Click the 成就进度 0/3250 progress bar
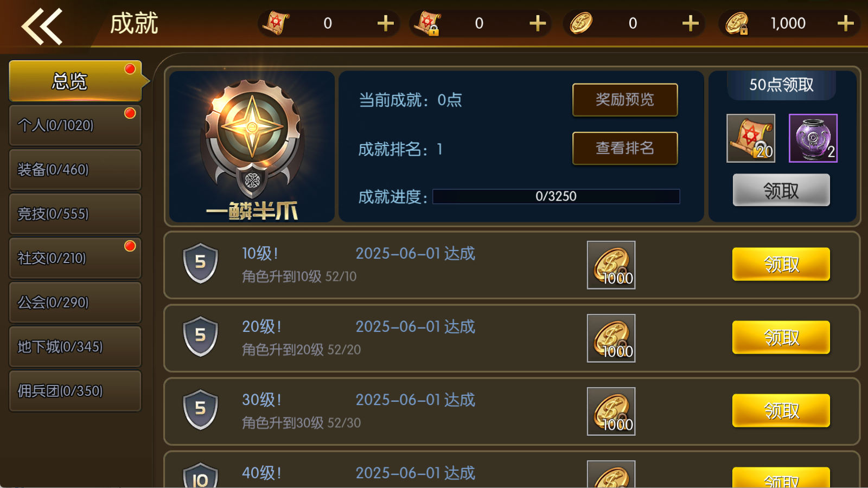 tap(556, 196)
